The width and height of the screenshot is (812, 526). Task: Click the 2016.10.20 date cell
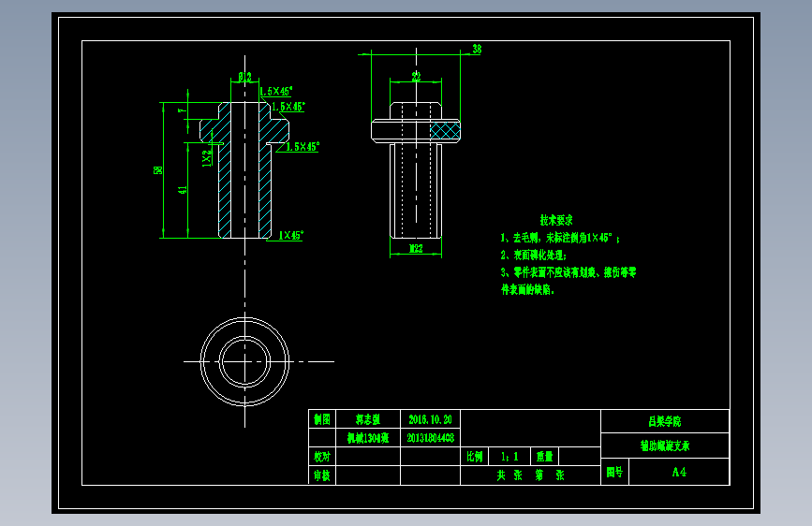point(430,418)
